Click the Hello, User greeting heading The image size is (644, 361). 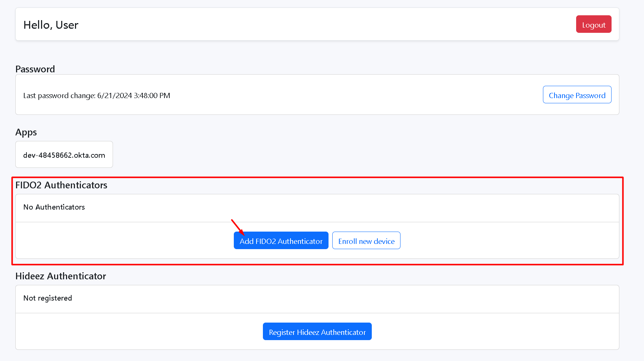click(51, 25)
